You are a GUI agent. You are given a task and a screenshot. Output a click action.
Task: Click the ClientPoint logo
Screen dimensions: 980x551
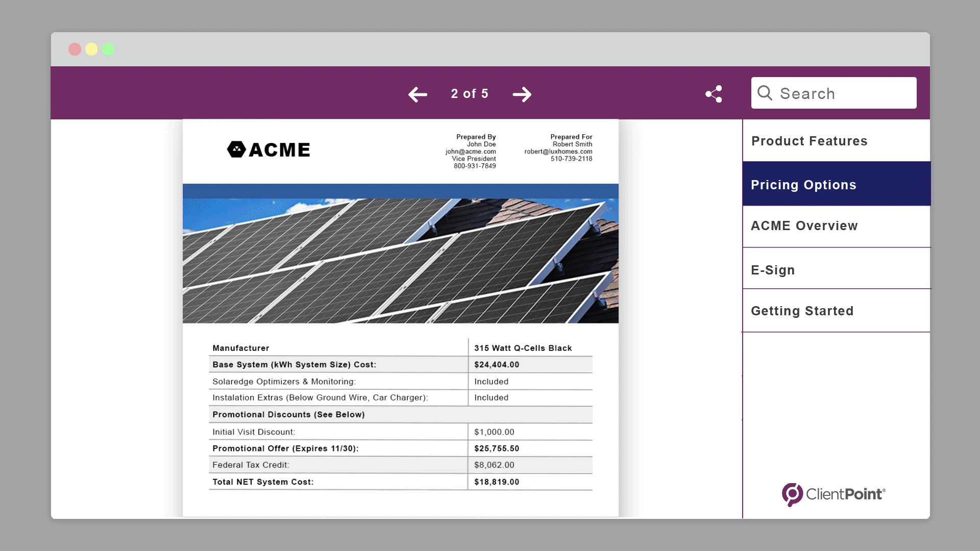point(833,494)
